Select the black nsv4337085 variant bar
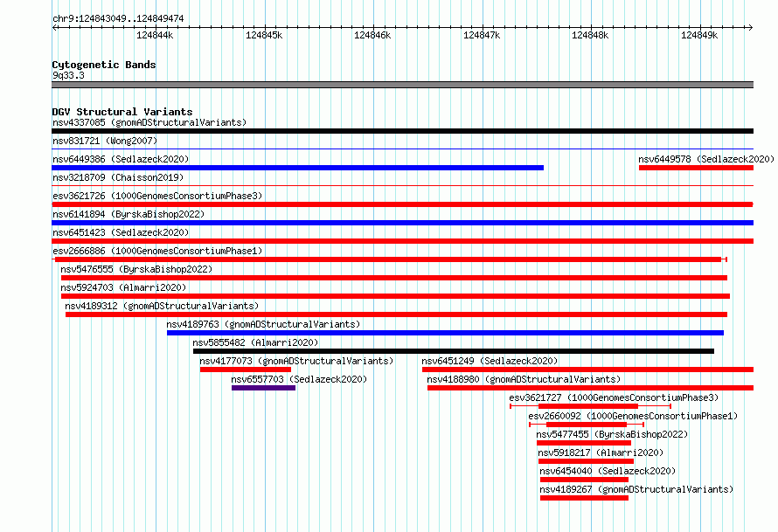This screenshot has height=532, width=778. [402, 131]
